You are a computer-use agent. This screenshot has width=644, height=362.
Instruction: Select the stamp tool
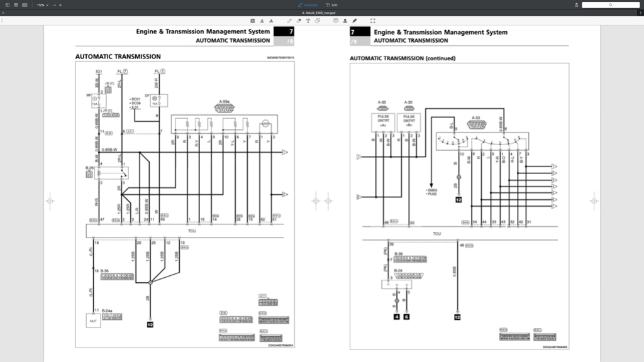click(x=345, y=21)
